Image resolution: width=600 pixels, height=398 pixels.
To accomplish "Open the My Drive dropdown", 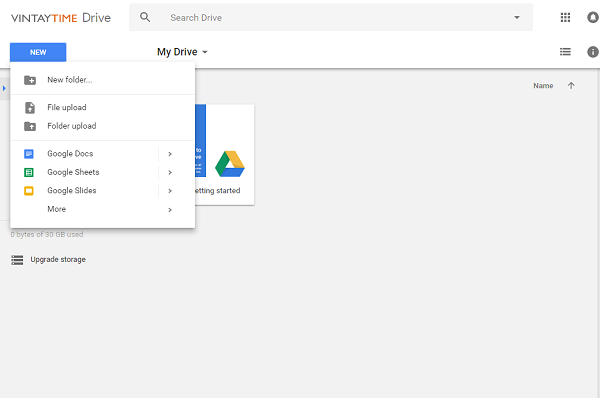I will point(182,52).
